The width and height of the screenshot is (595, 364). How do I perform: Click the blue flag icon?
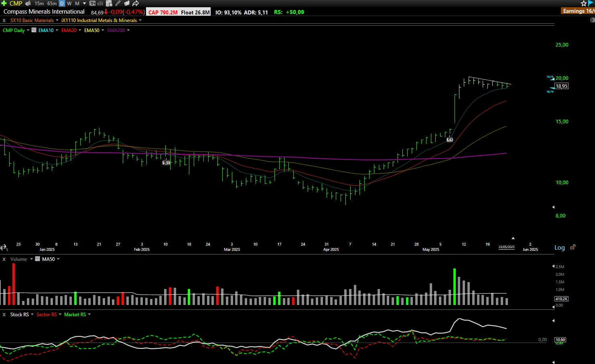591,3
